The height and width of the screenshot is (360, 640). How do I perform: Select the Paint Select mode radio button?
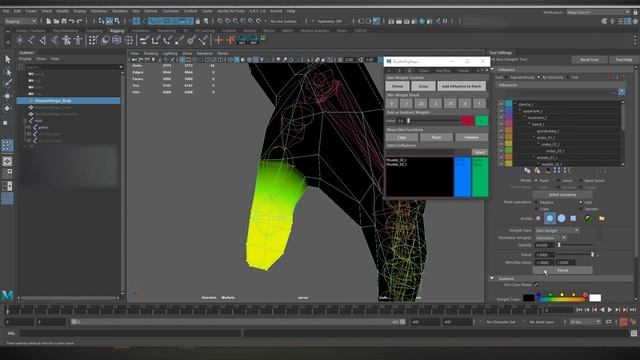point(581,180)
